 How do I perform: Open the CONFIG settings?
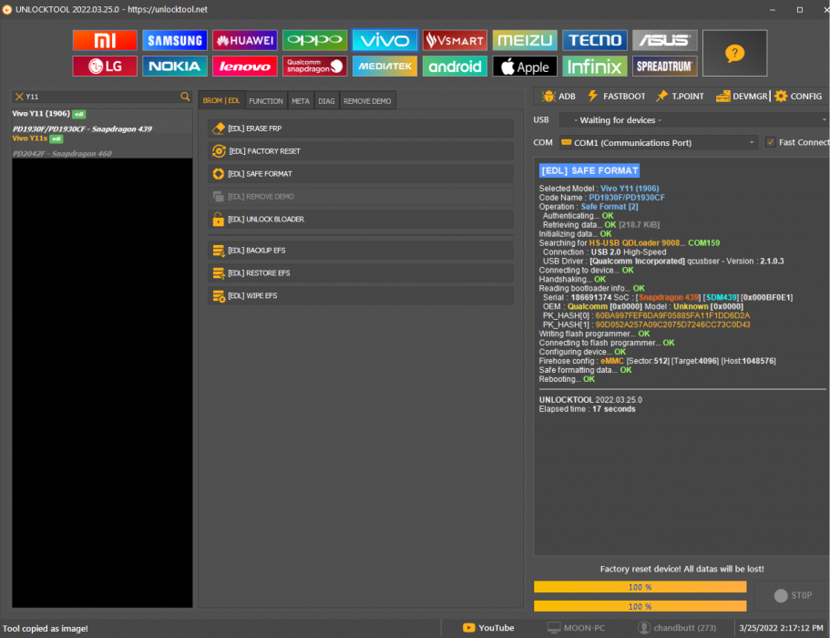(x=798, y=97)
